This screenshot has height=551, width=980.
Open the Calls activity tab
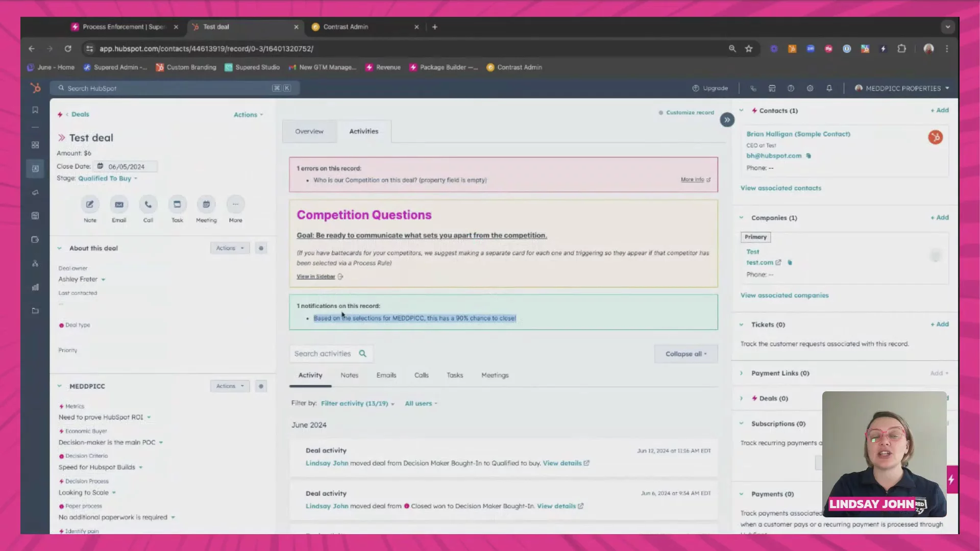[422, 375]
